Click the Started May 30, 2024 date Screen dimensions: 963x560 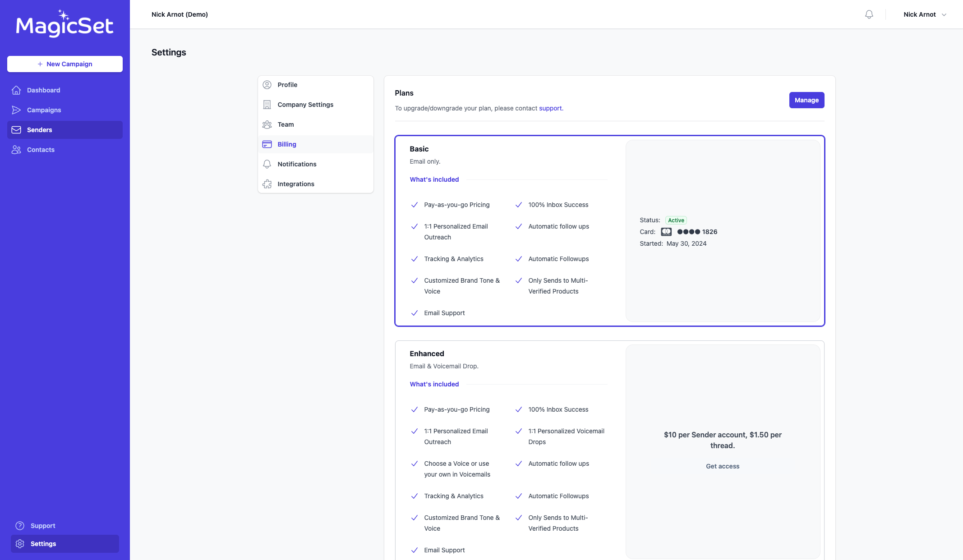[687, 243]
